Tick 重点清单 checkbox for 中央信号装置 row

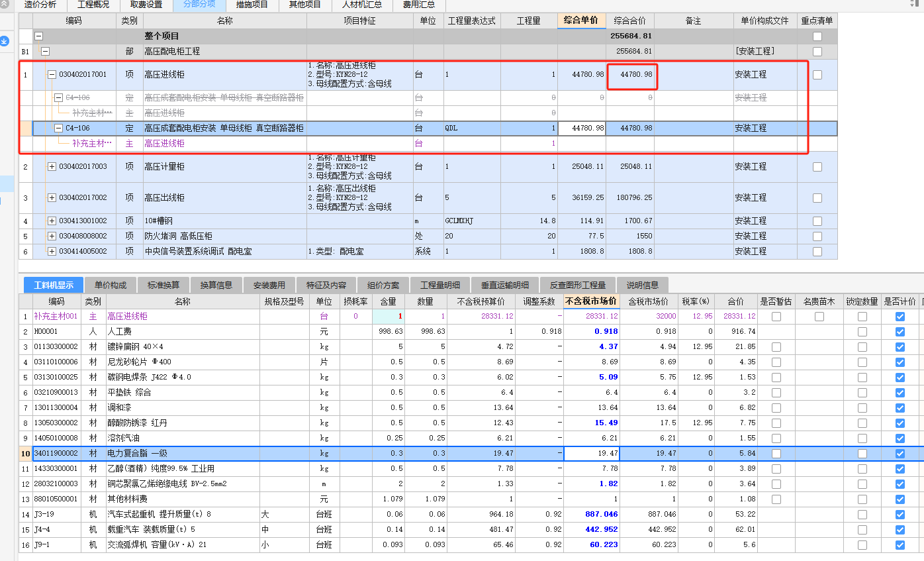click(x=817, y=251)
